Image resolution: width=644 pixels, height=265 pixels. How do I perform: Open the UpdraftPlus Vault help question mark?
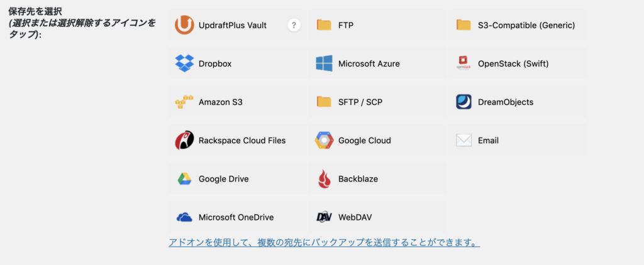294,26
